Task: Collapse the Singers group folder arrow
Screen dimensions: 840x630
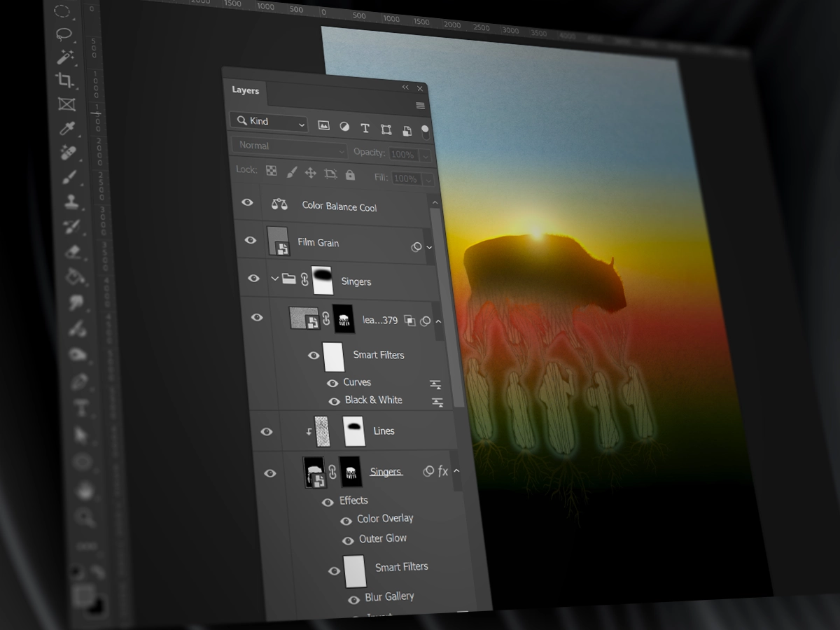Action: point(274,278)
